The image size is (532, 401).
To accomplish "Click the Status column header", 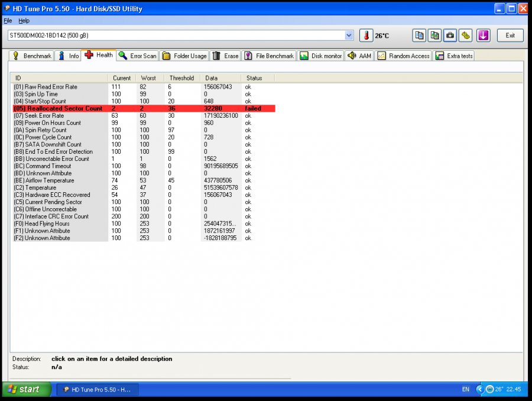I will 258,78.
